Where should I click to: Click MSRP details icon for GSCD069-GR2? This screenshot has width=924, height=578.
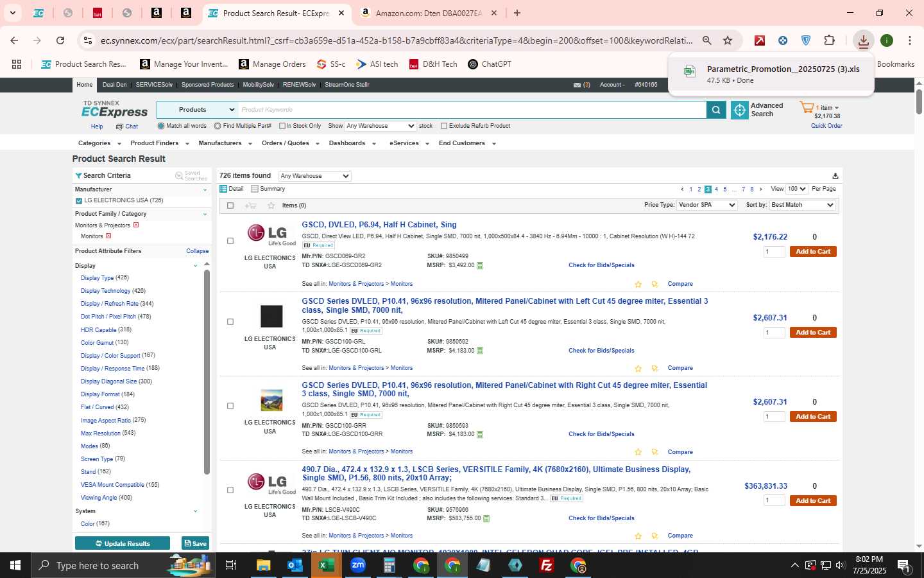[480, 265]
